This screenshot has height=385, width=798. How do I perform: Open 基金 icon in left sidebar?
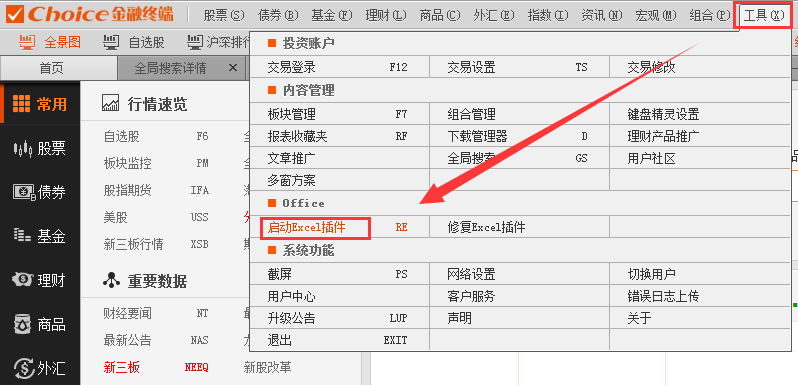click(22, 236)
